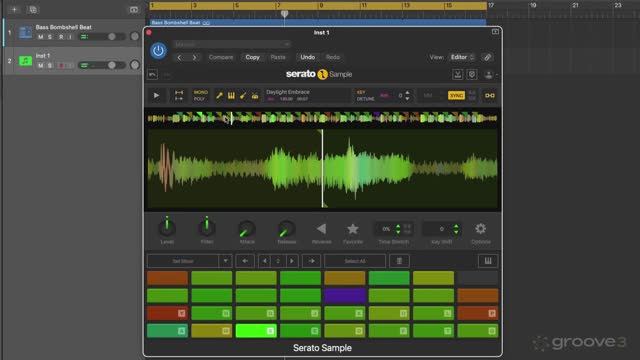The image size is (640, 360).
Task: Click the Undo button in plug-in header
Action: (x=307, y=58)
